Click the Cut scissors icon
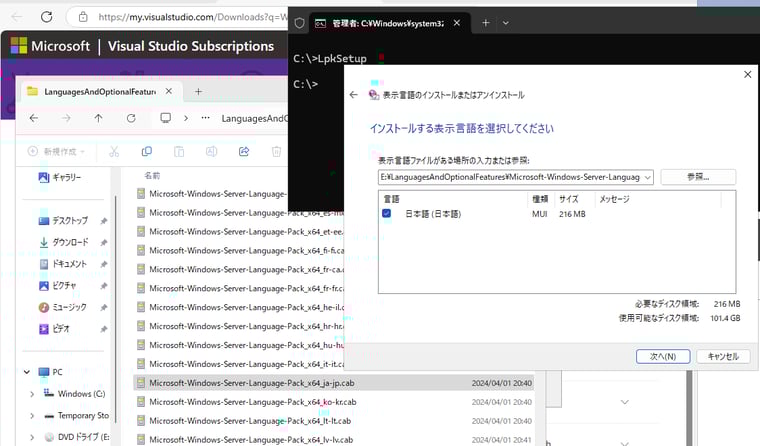The height and width of the screenshot is (446, 760). (114, 152)
